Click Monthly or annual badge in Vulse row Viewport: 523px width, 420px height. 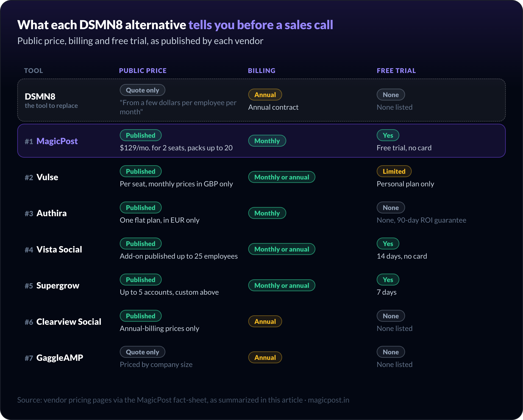pos(282,177)
